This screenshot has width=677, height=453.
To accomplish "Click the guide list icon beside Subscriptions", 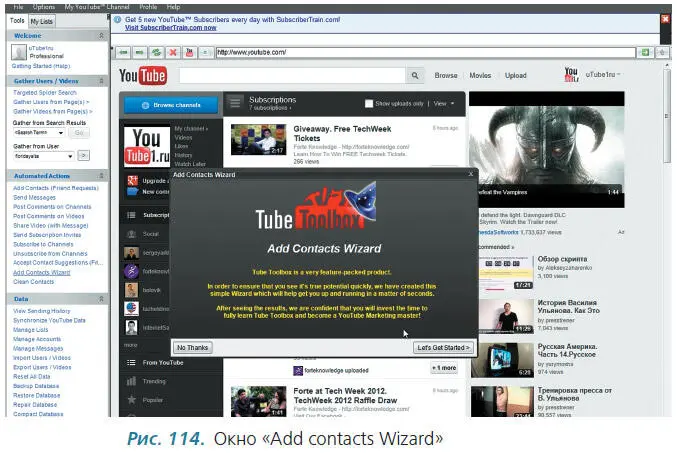I will pos(235,103).
